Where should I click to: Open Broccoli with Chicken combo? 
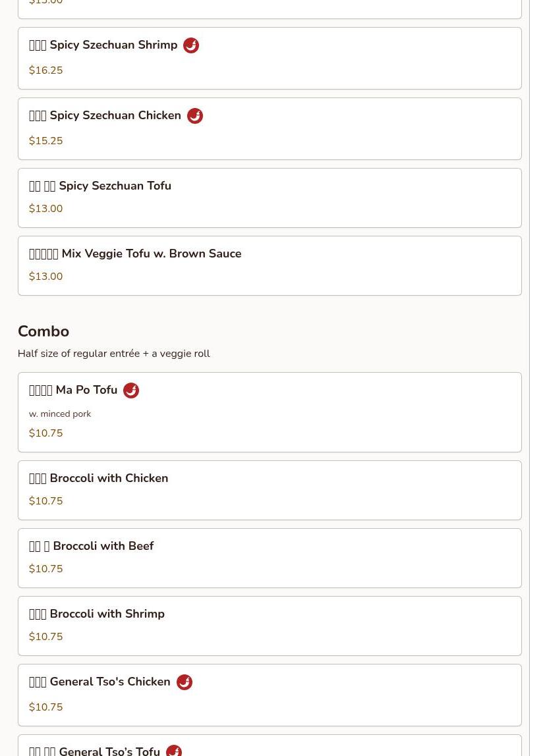coord(269,490)
